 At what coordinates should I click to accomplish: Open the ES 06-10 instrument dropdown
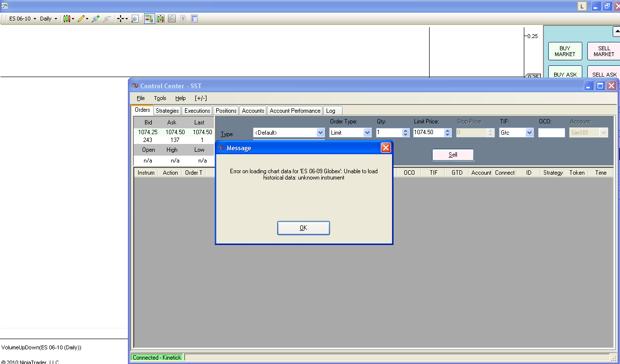[22, 19]
